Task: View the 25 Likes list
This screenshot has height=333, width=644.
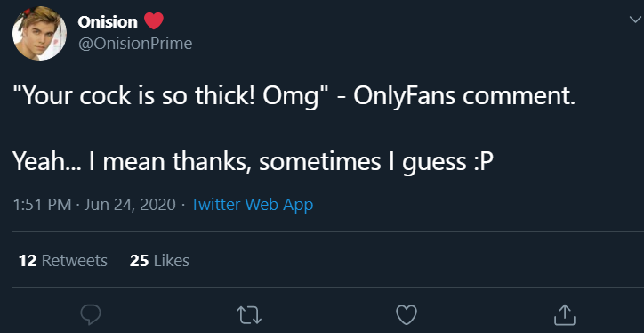Action: [x=159, y=261]
